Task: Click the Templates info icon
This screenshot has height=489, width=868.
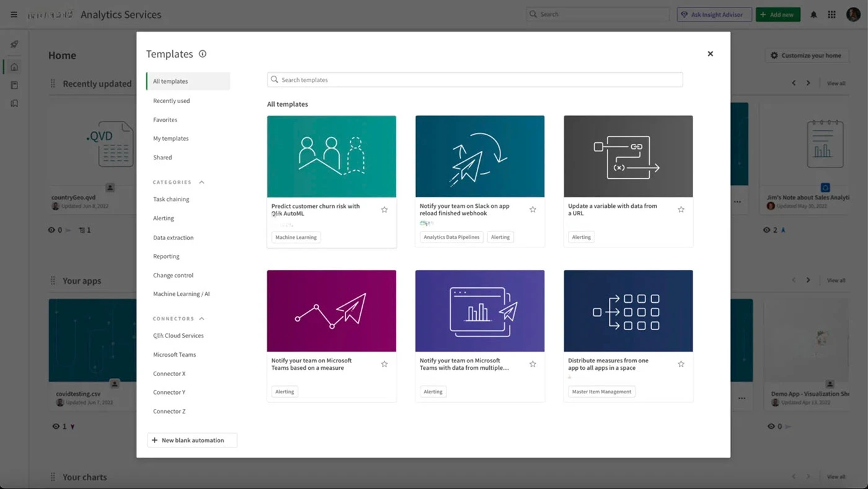Action: coord(202,54)
